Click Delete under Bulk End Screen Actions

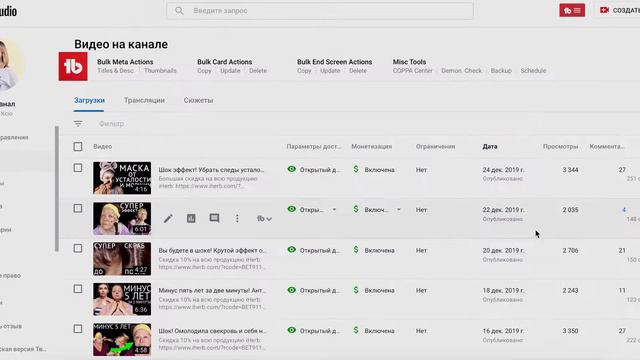pos(358,71)
